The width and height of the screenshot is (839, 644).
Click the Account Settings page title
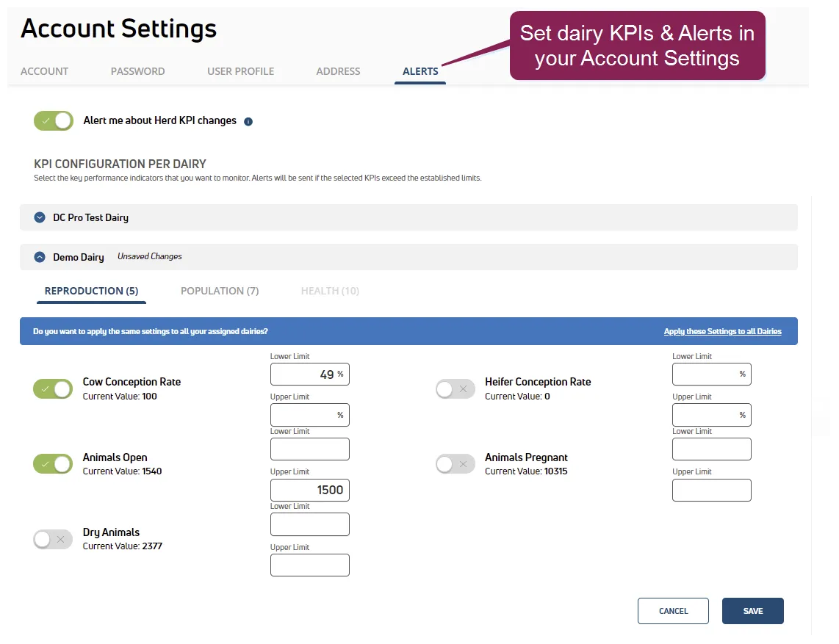point(119,29)
